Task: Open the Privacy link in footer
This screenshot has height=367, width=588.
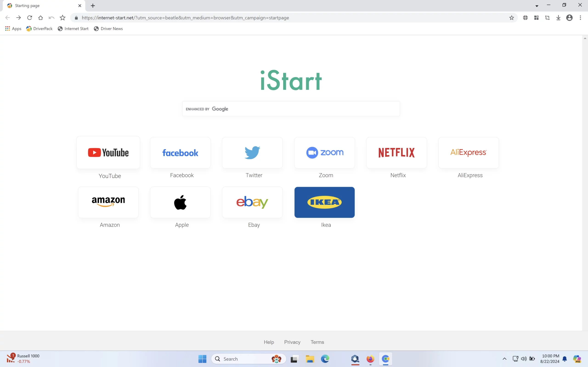Action: pyautogui.click(x=292, y=342)
